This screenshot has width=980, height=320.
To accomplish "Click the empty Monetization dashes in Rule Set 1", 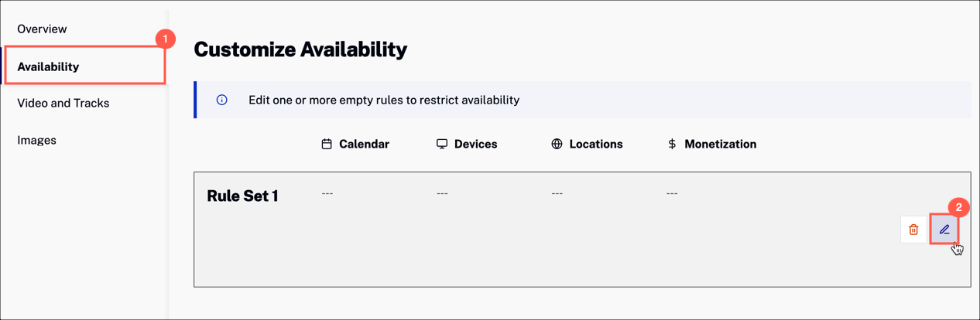I will pos(672,193).
